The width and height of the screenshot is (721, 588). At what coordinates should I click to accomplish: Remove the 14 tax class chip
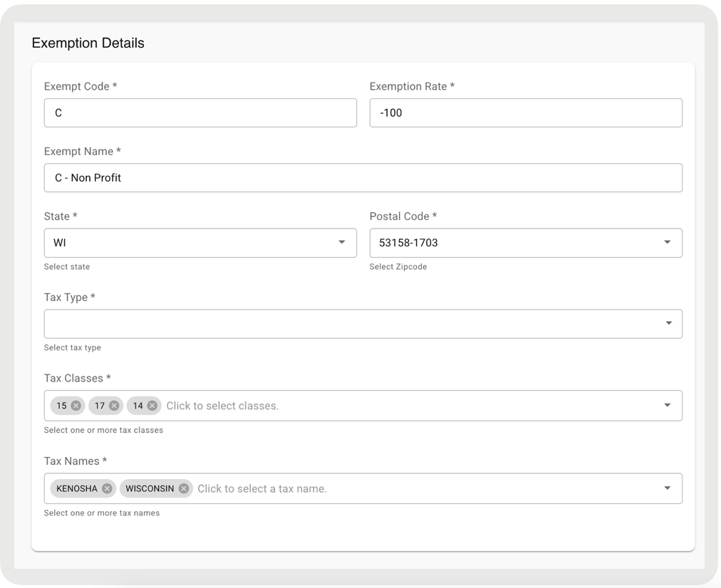tap(152, 406)
